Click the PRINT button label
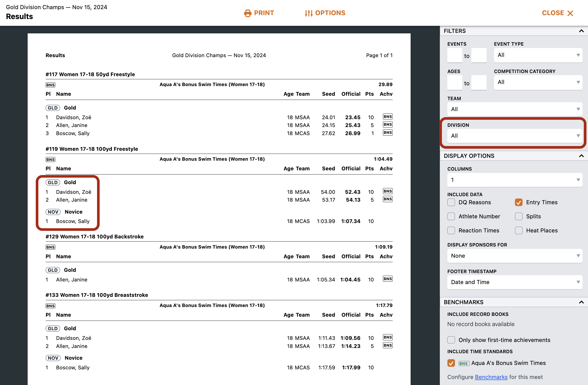Viewport: 588px width, 385px height. 264,13
